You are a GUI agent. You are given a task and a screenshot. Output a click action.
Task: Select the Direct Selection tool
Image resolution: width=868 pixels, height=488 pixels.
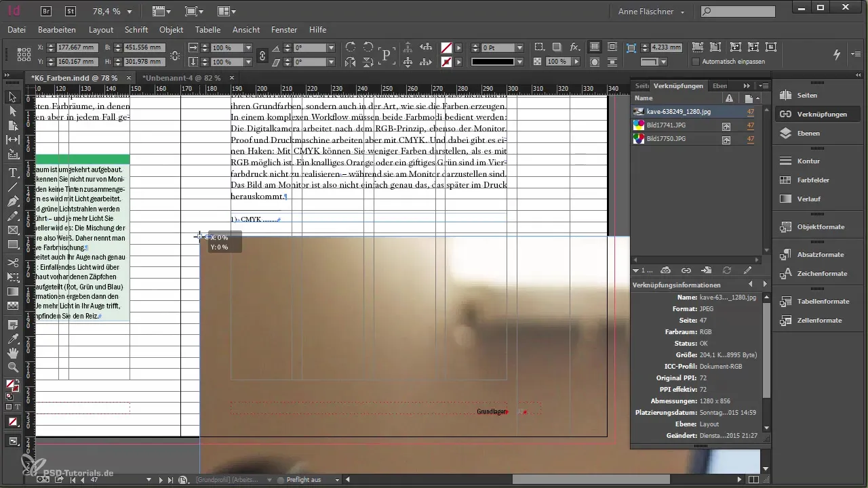tap(12, 111)
